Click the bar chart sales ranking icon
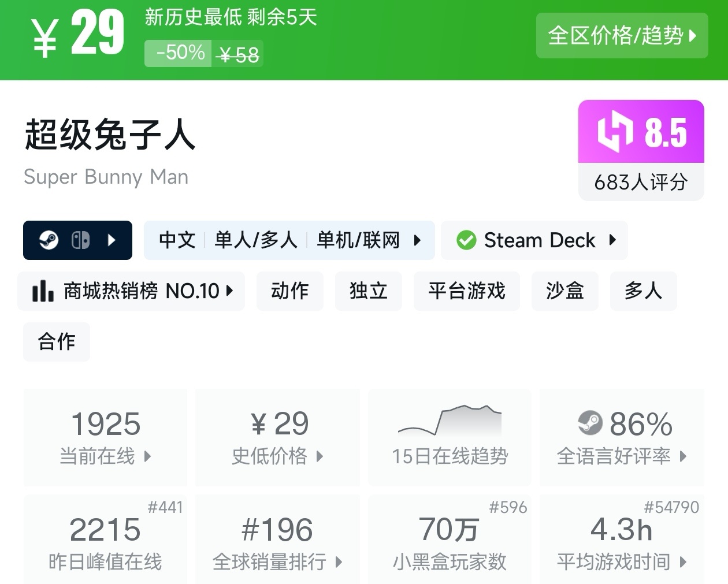 coord(43,291)
